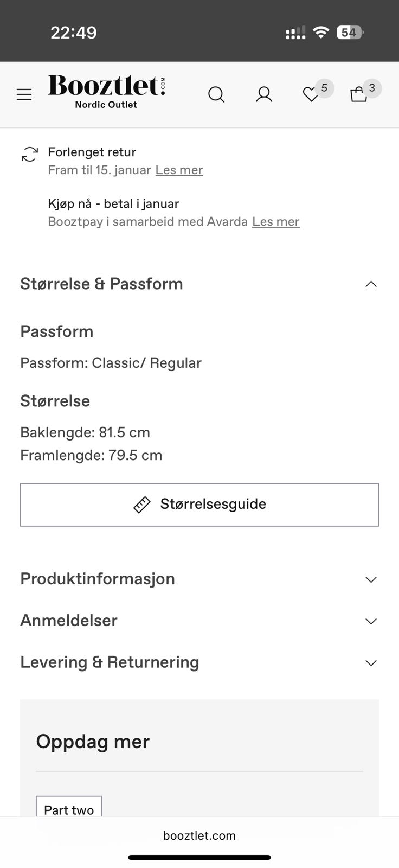Open the hamburger menu
The image size is (399, 868).
point(24,95)
